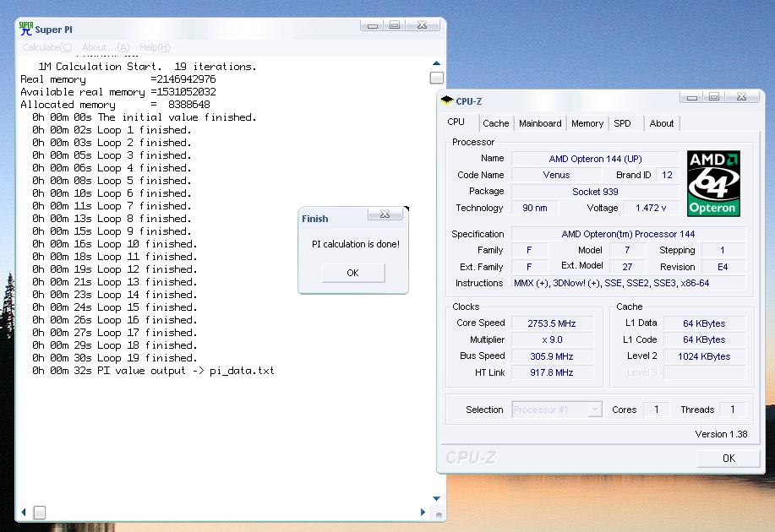Switch to the About tab in CPU-Z
The image size is (775, 532).
click(661, 123)
